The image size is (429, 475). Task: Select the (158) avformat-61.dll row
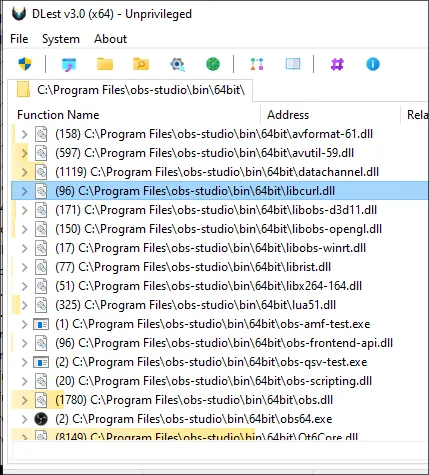point(220,134)
